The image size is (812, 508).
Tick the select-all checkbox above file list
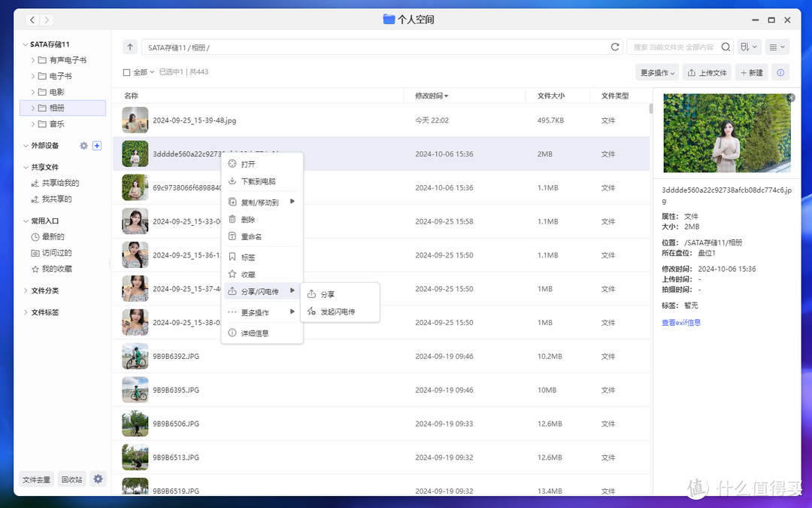(126, 72)
